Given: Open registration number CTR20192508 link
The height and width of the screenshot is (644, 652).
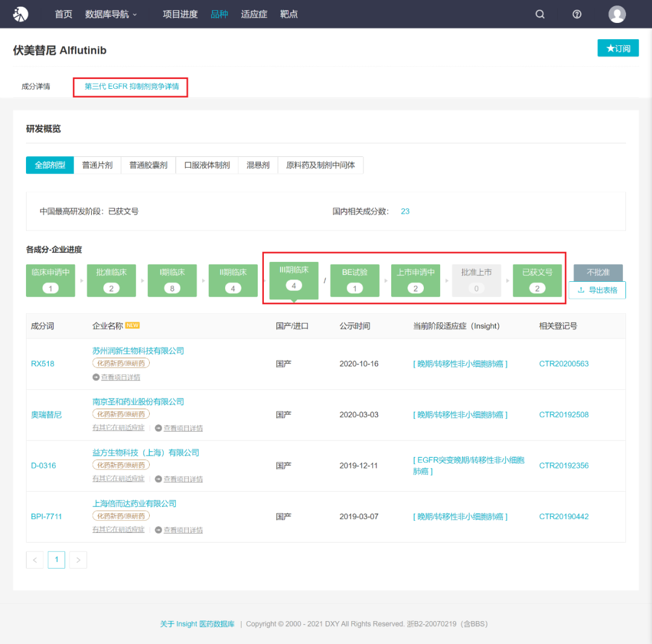Looking at the screenshot, I should point(563,415).
